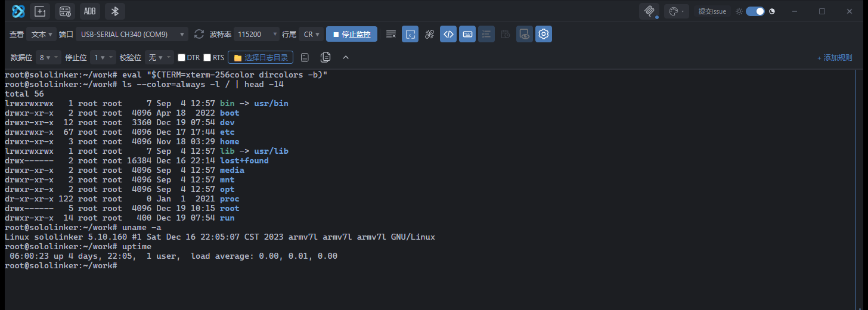
Task: Toggle the keyboard input icon
Action: (468, 34)
